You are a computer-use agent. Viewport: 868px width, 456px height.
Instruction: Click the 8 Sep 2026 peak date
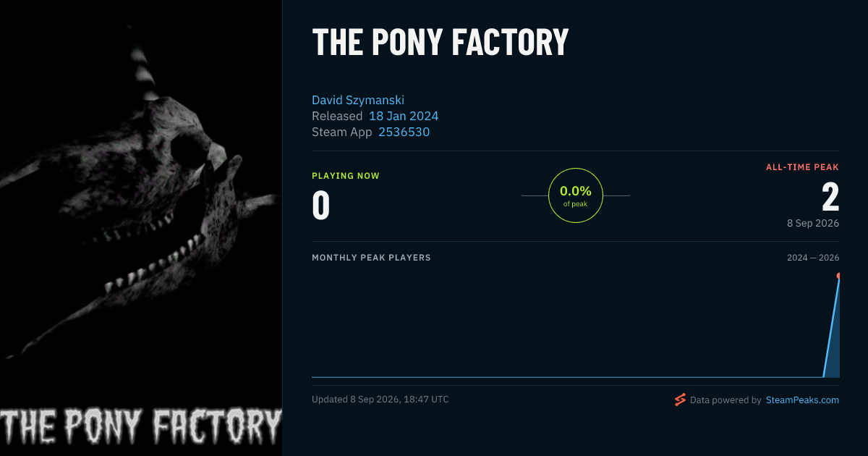(813, 223)
